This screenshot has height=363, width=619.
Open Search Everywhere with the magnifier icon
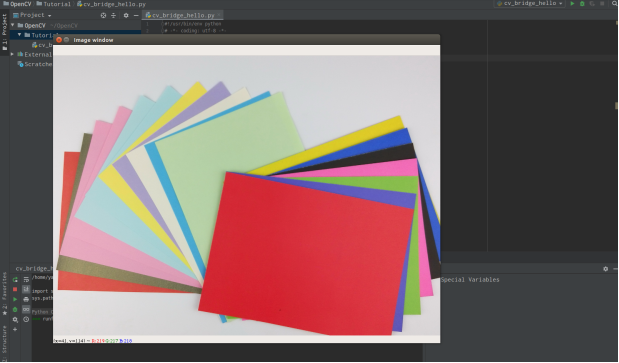(x=615, y=4)
